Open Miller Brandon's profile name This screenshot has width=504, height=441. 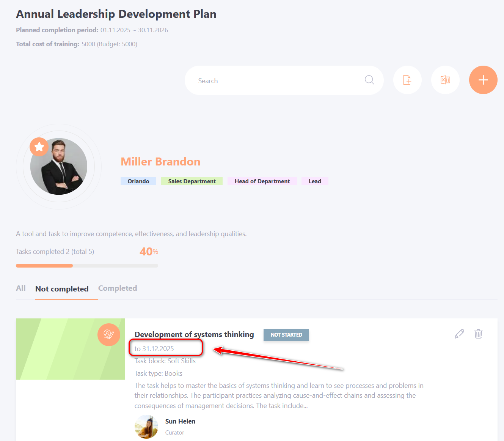(x=160, y=162)
